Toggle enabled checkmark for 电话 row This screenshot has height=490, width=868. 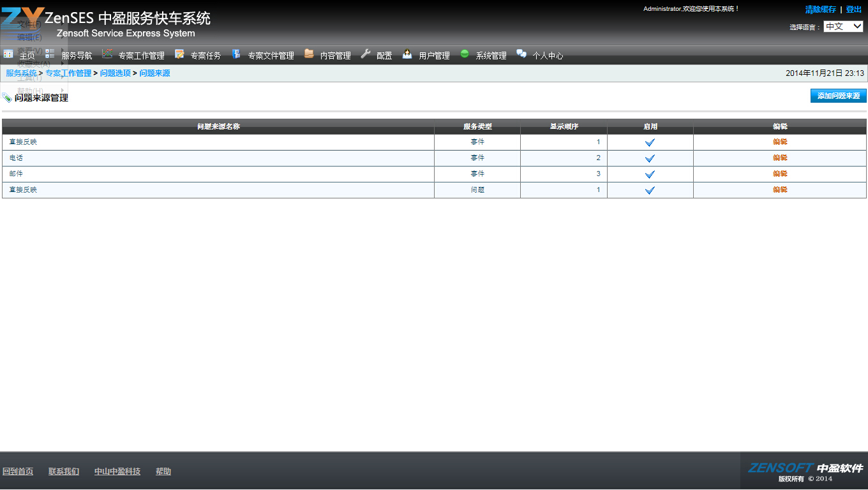click(x=650, y=158)
